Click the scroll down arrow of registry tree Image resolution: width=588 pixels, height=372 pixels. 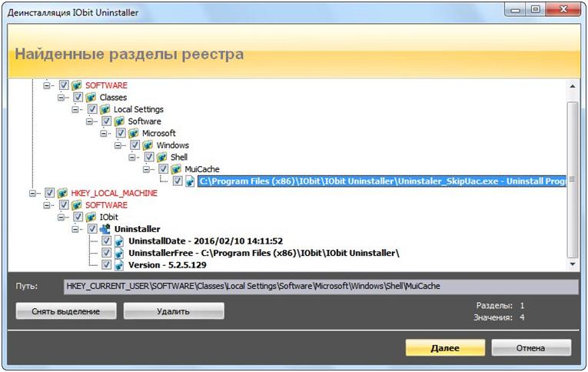pyautogui.click(x=573, y=264)
